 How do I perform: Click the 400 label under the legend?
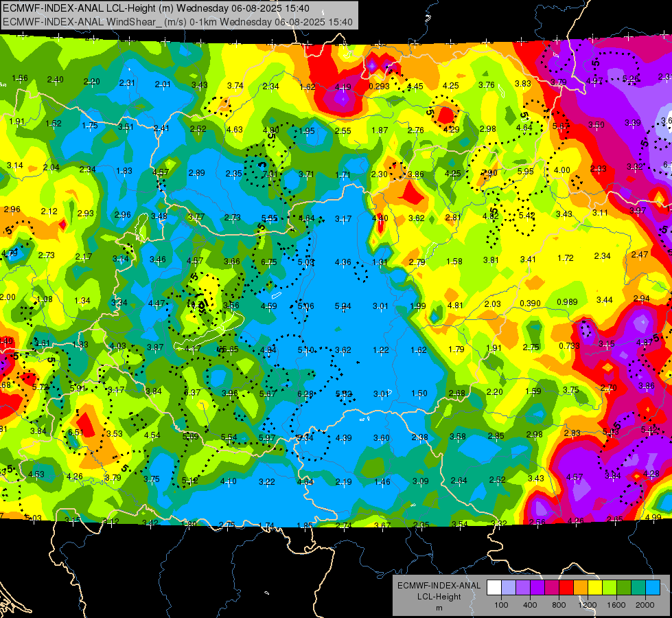pyautogui.click(x=530, y=605)
